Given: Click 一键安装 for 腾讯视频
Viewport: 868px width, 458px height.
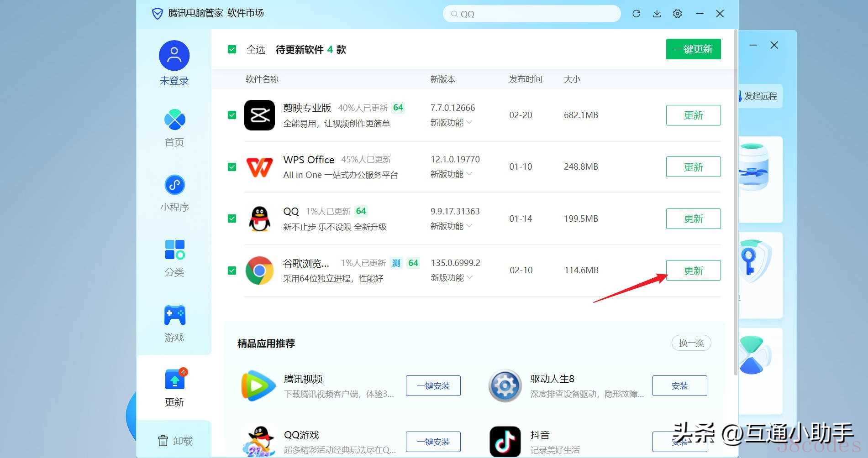Looking at the screenshot, I should click(433, 385).
